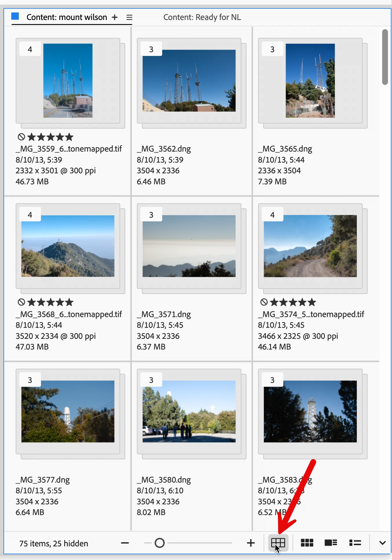Click the plus icon to enlarge thumbnails

click(251, 543)
